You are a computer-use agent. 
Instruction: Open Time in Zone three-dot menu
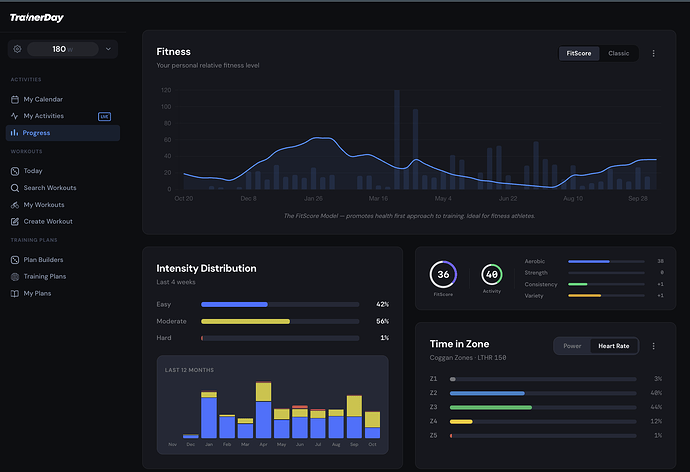point(653,346)
